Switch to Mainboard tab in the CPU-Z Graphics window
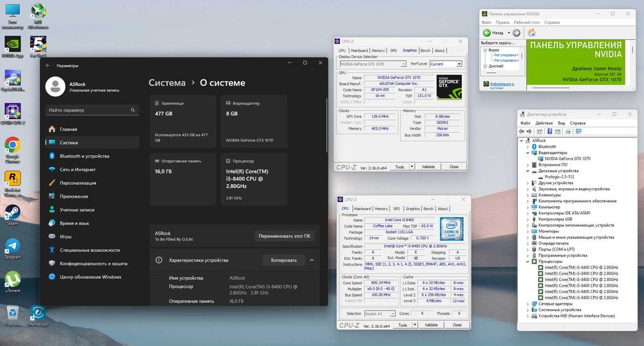Screen dimensions: 644x346 pos(359,50)
